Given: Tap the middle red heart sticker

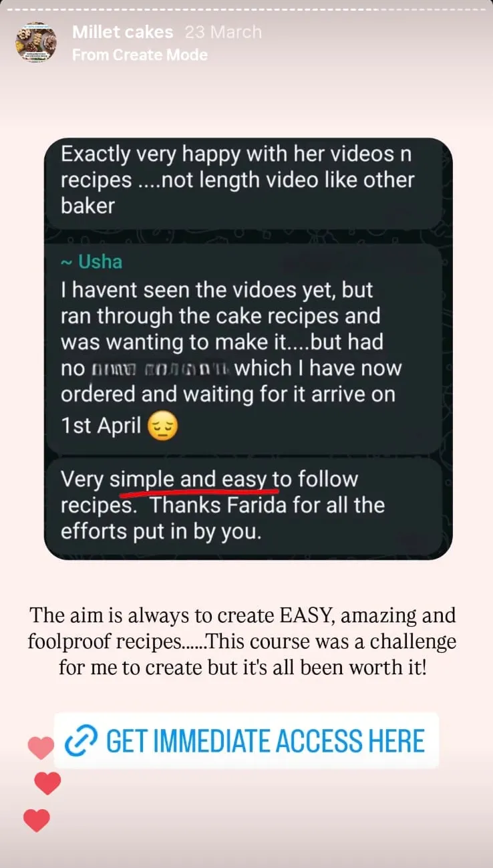Looking at the screenshot, I should pyautogui.click(x=47, y=782).
